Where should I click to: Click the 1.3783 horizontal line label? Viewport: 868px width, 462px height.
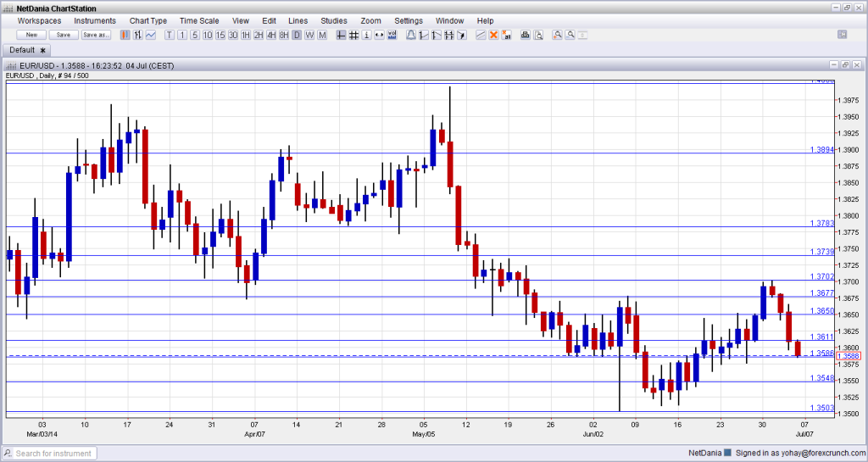click(822, 224)
